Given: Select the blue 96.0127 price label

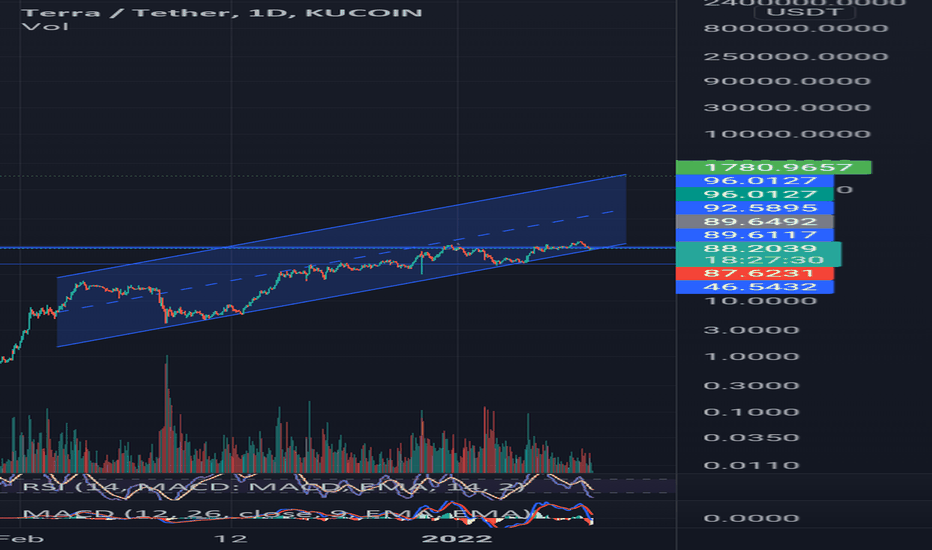Looking at the screenshot, I should pos(754,181).
